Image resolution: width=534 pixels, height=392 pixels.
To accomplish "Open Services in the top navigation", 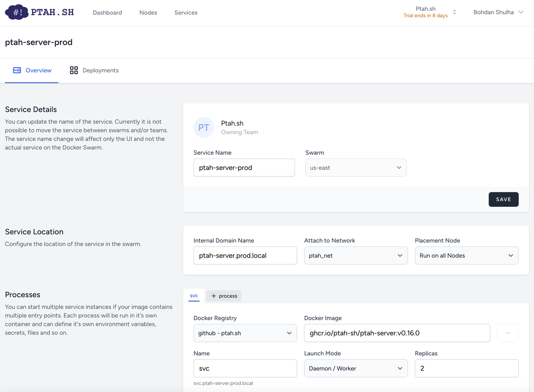I will click(186, 13).
